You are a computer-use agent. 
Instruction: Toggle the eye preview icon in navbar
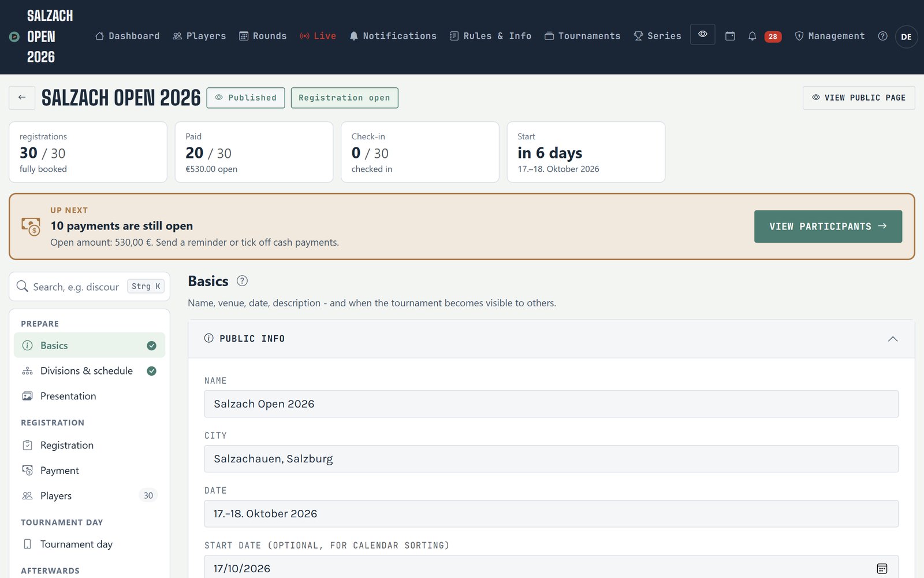click(703, 35)
